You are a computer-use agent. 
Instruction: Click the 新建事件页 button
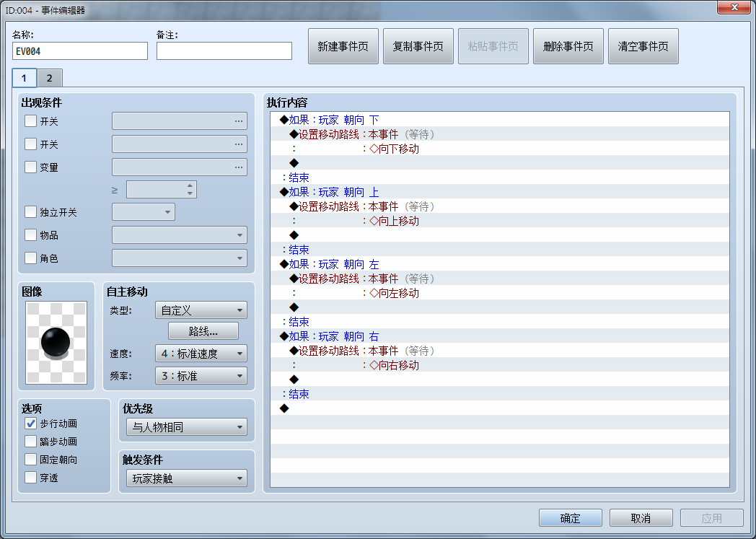(x=343, y=46)
